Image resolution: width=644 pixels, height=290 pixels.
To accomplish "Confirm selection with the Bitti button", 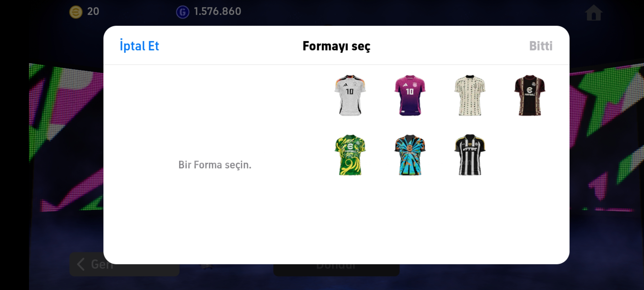I will tap(541, 46).
